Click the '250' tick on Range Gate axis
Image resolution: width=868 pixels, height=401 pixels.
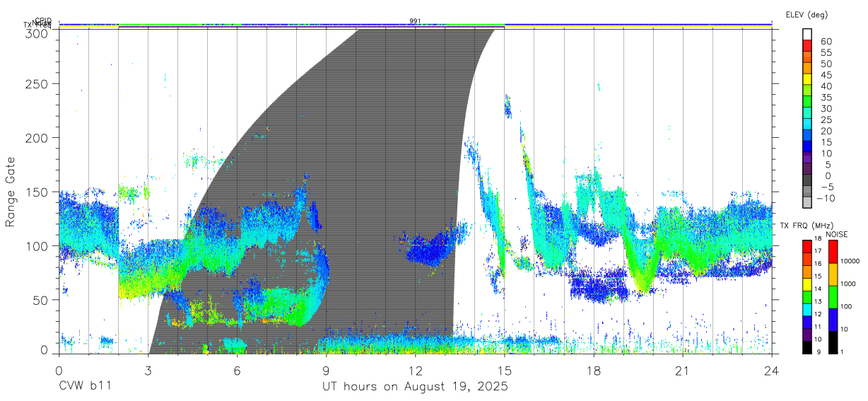(x=38, y=83)
